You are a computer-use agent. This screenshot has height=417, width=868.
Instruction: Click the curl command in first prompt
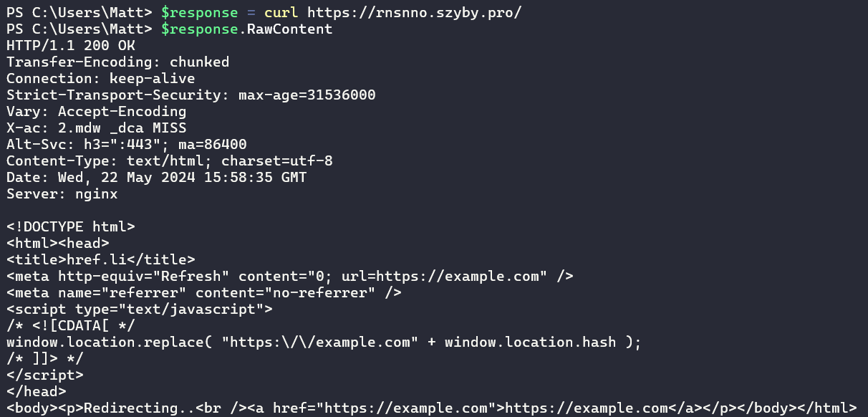tap(281, 12)
